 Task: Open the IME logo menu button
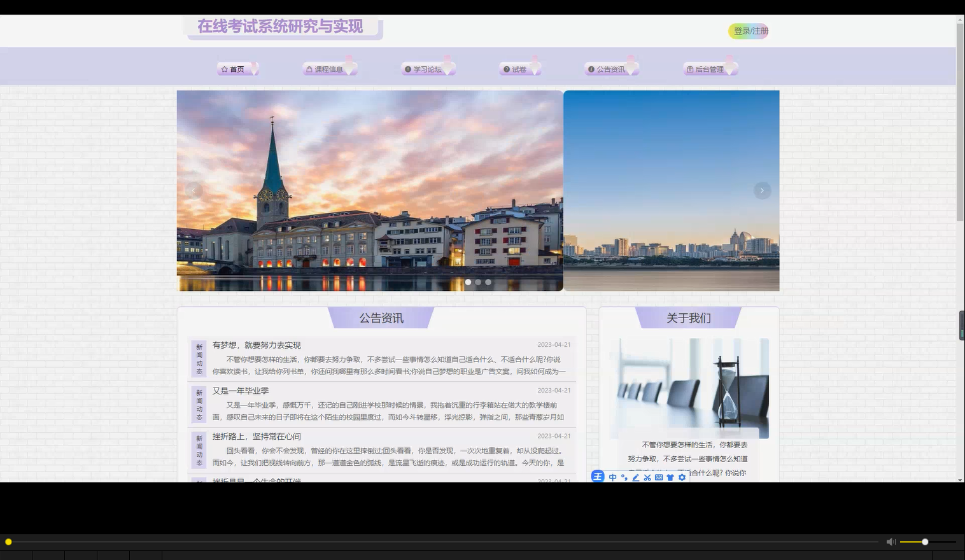[597, 477]
